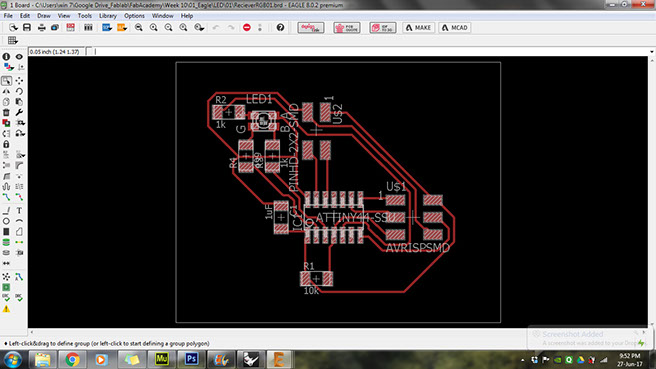
Task: Open File Explorer from the taskbar
Action: (42, 359)
